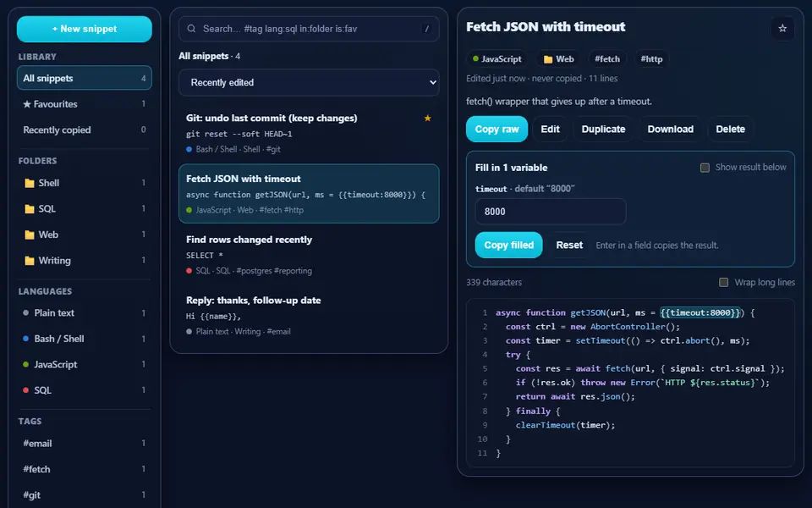The image size is (812, 508).
Task: Open the Recently copied section
Action: pyautogui.click(x=85, y=130)
